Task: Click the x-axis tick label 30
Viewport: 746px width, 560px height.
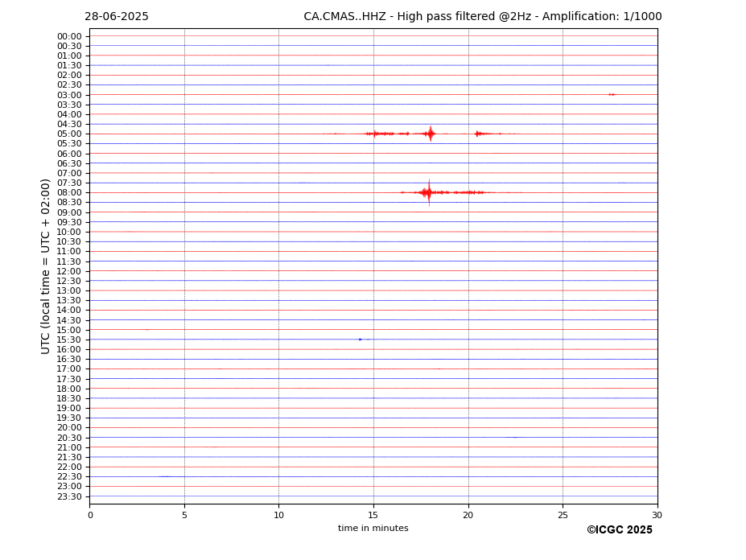Action: 657,515
